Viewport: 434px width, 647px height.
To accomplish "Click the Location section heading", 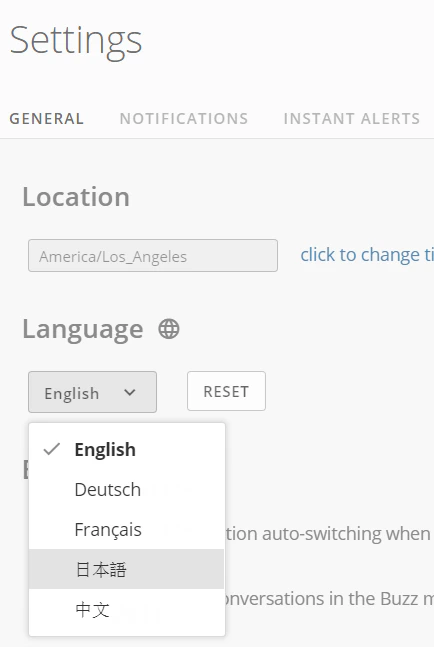I will 76,196.
